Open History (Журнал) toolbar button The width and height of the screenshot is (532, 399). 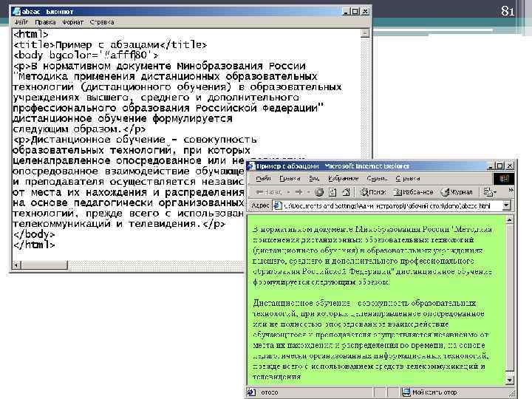pos(457,192)
